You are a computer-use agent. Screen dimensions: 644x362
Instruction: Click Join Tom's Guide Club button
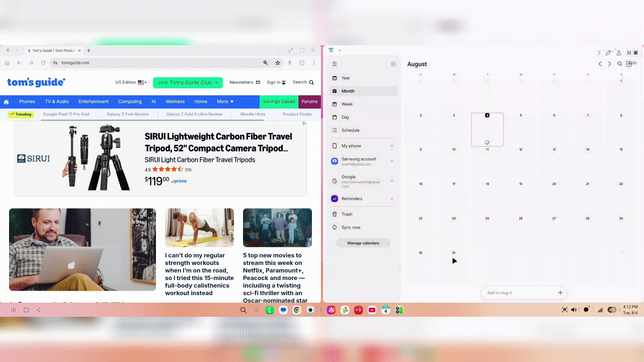point(188,82)
